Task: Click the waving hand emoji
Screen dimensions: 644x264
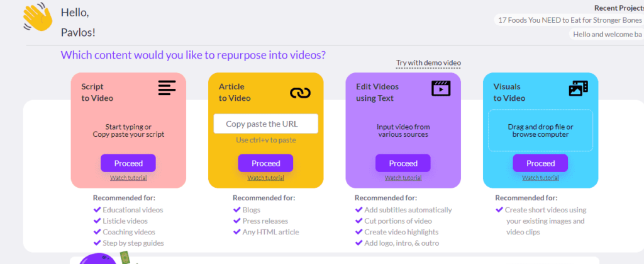Action: click(38, 18)
